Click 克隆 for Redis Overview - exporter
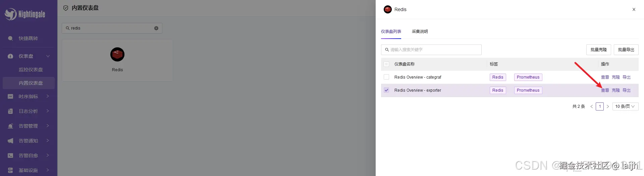 [616, 90]
